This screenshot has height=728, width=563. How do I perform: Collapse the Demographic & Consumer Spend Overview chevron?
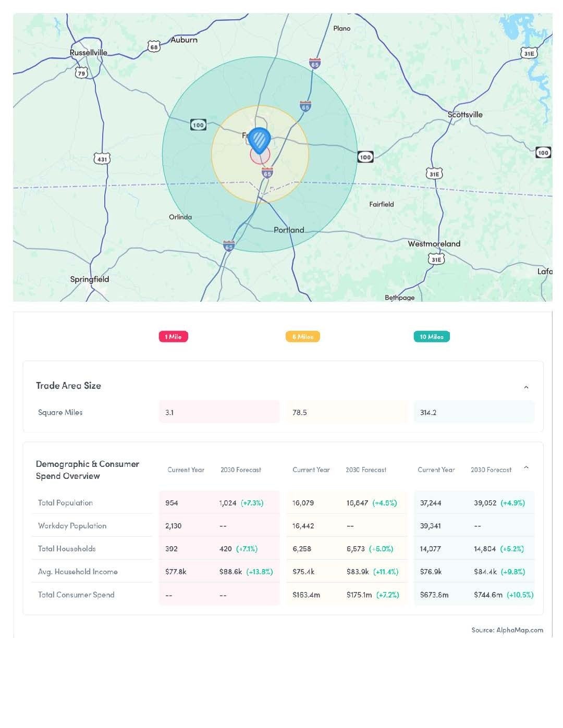(526, 467)
